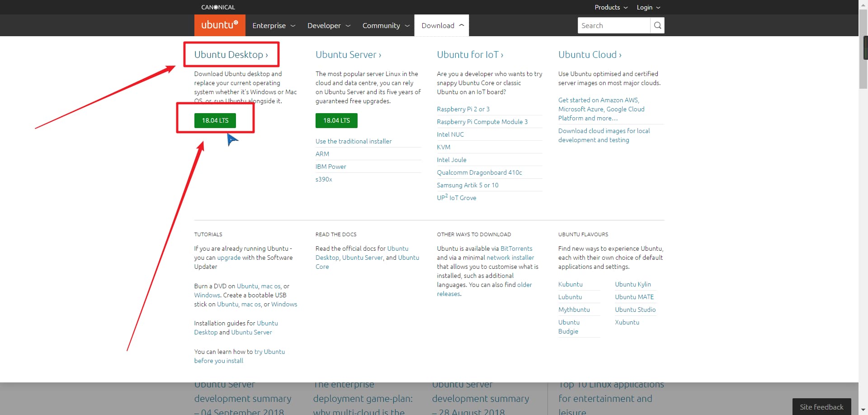Open the try Ubuntu before you install link

click(x=240, y=356)
